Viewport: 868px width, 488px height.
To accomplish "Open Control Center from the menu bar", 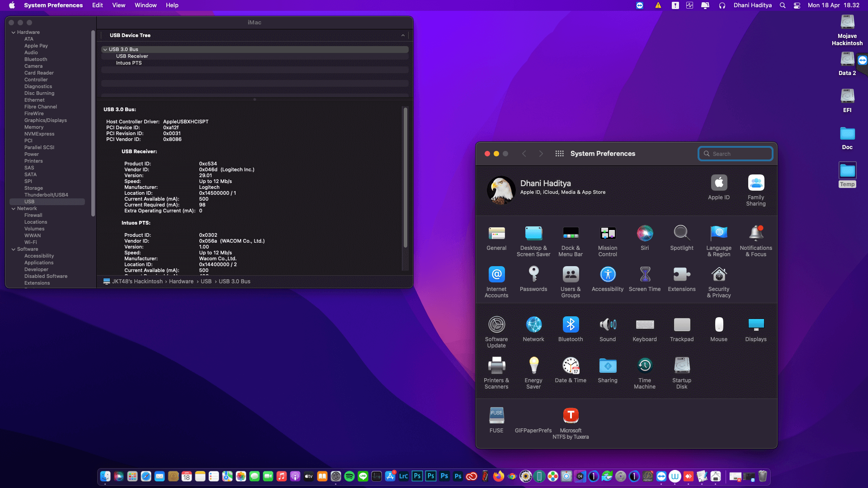I will click(797, 5).
